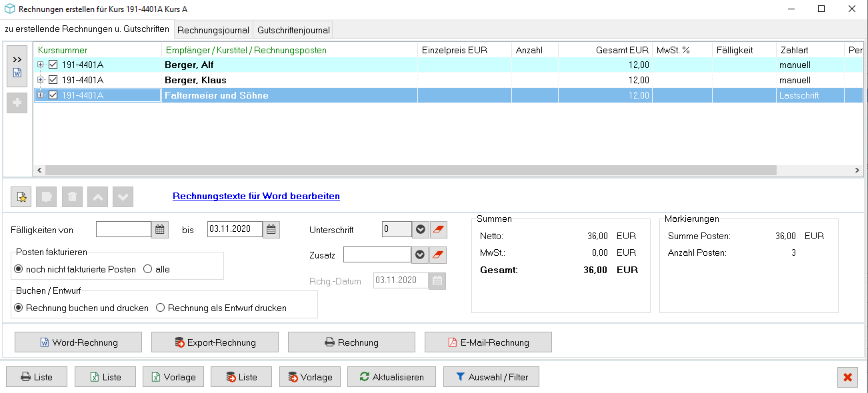Select 'zu erstellende Rechnungen u. Gutschriften' tab
The height and width of the screenshot is (393, 868).
[87, 29]
